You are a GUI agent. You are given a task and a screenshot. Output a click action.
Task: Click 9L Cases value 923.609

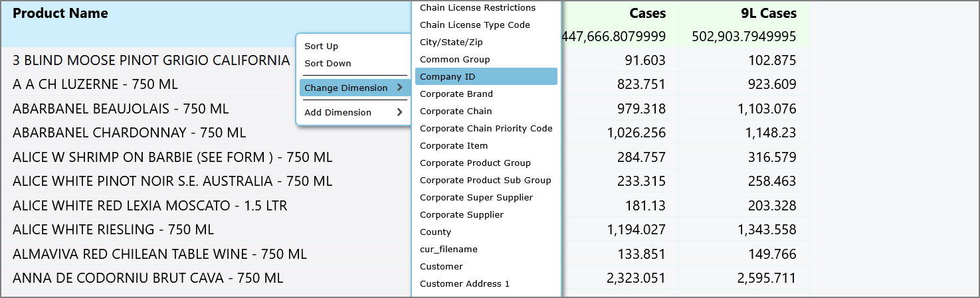pyautogui.click(x=773, y=84)
